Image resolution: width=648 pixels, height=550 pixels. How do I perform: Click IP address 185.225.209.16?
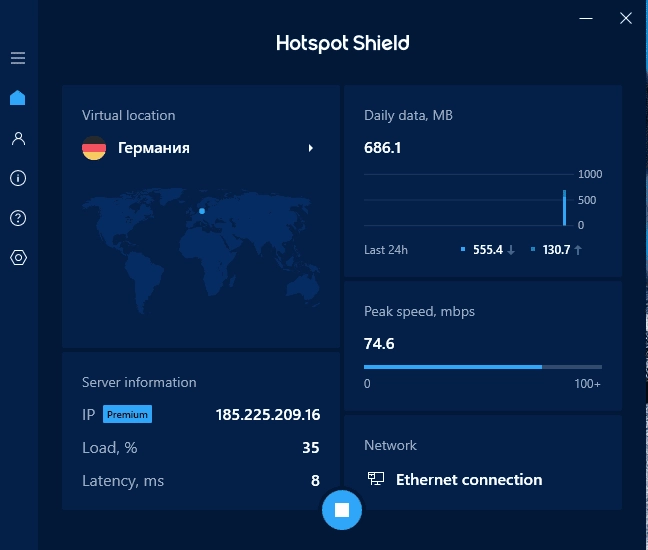coord(268,414)
